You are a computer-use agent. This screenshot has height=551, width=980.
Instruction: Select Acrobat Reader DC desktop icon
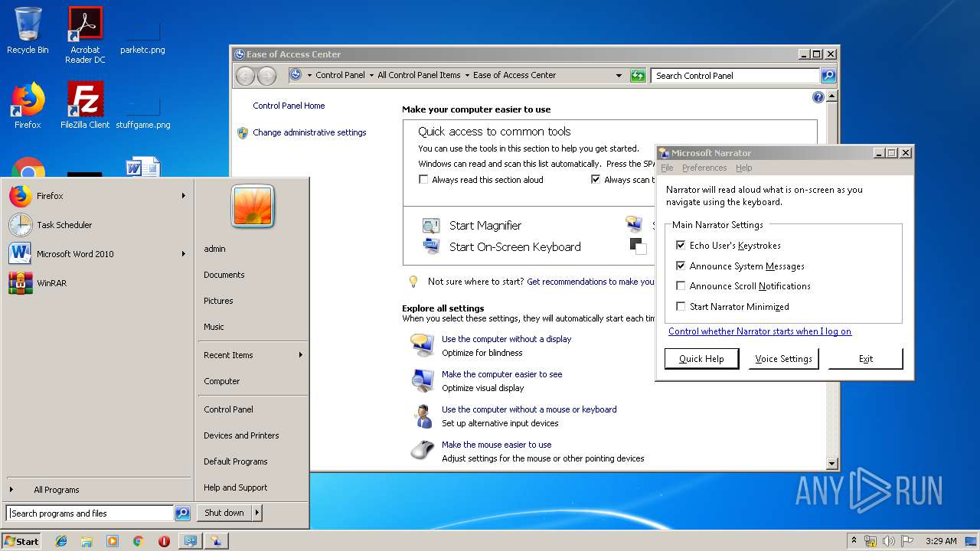click(85, 35)
